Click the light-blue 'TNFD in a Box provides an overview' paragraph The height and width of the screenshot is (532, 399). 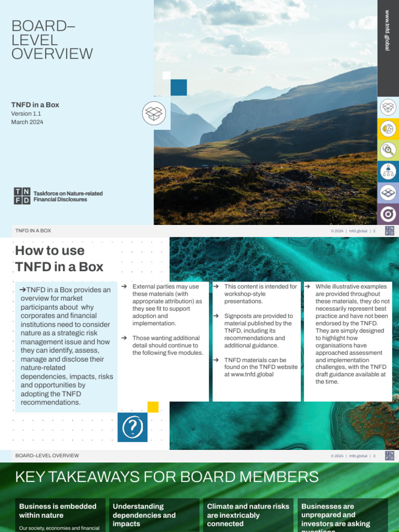click(66, 347)
